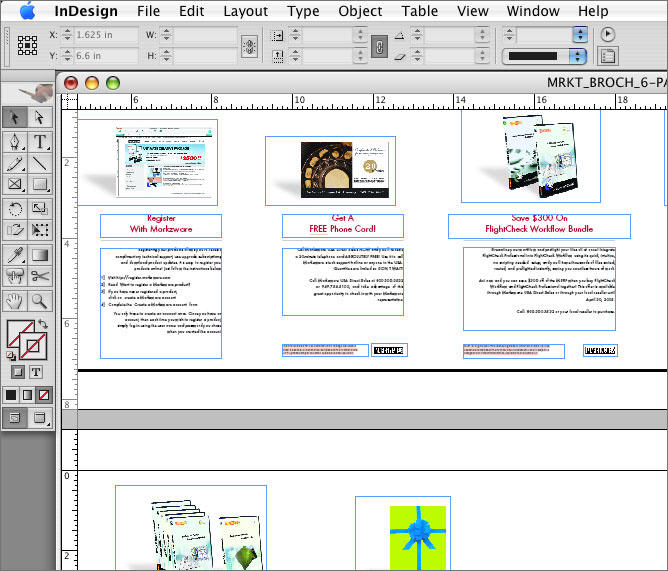The image size is (668, 571).
Task: Click the reference point locator grid
Action: pos(27,45)
